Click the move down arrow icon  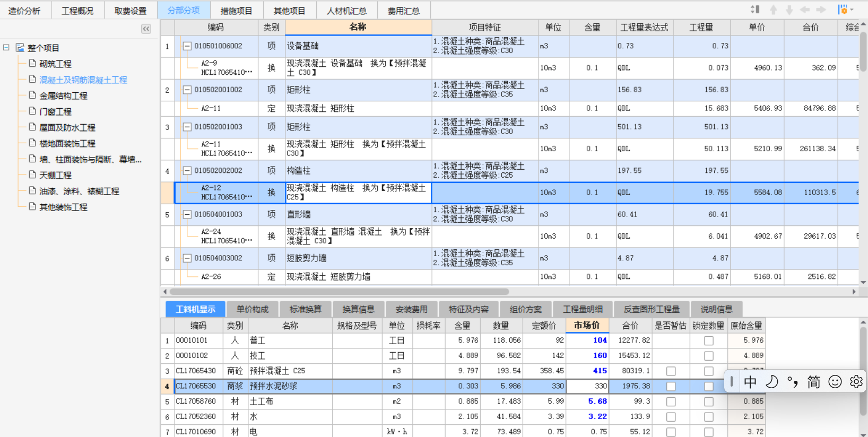click(789, 10)
